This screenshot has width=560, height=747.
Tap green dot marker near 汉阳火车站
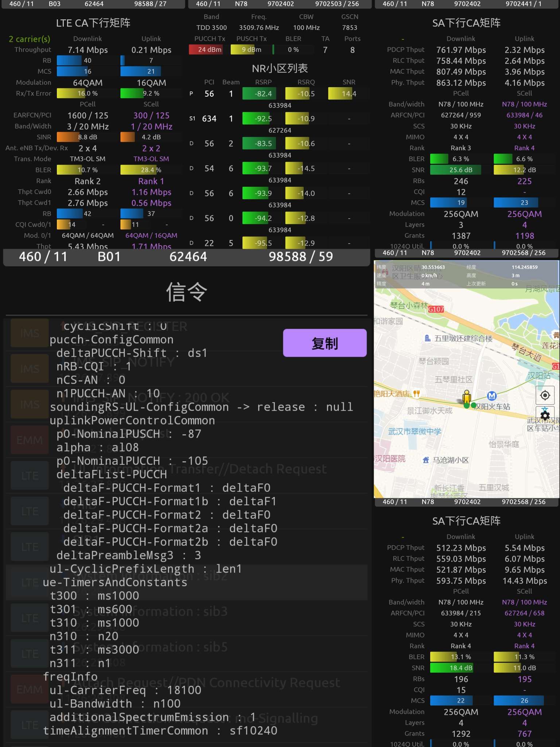(x=474, y=405)
